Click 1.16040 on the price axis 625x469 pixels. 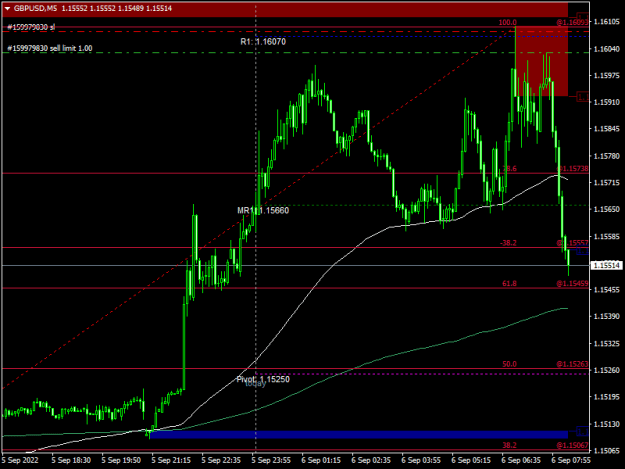607,49
